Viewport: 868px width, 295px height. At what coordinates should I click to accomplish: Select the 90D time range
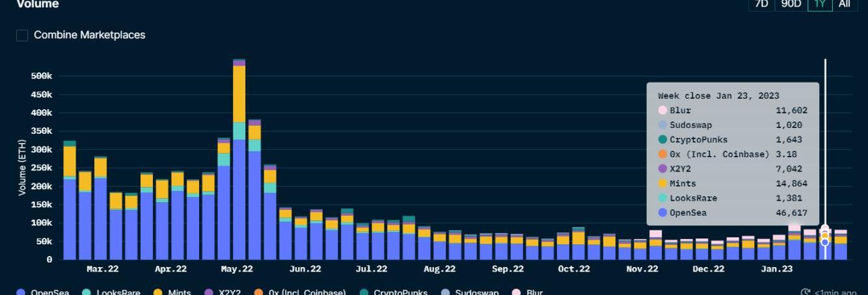pos(791,4)
